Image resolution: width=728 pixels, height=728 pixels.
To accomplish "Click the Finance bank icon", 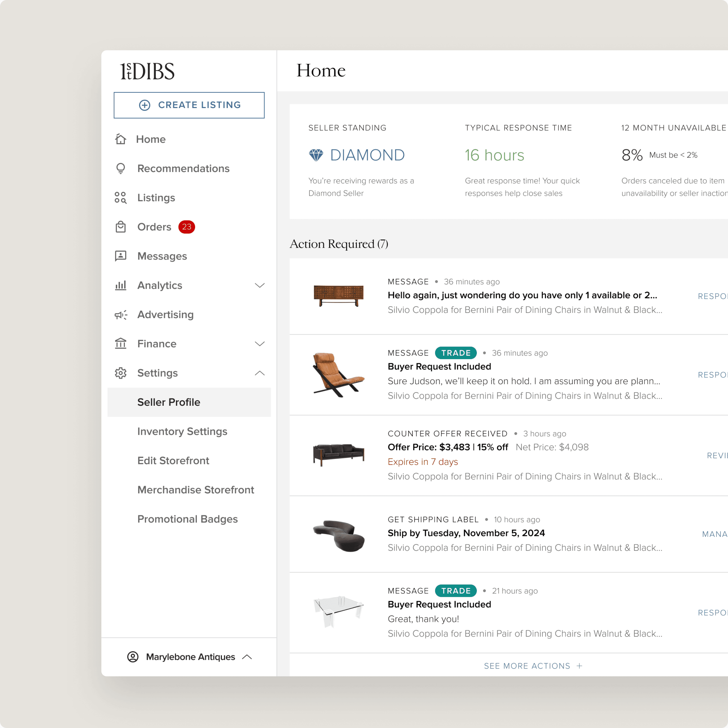I will tap(121, 344).
